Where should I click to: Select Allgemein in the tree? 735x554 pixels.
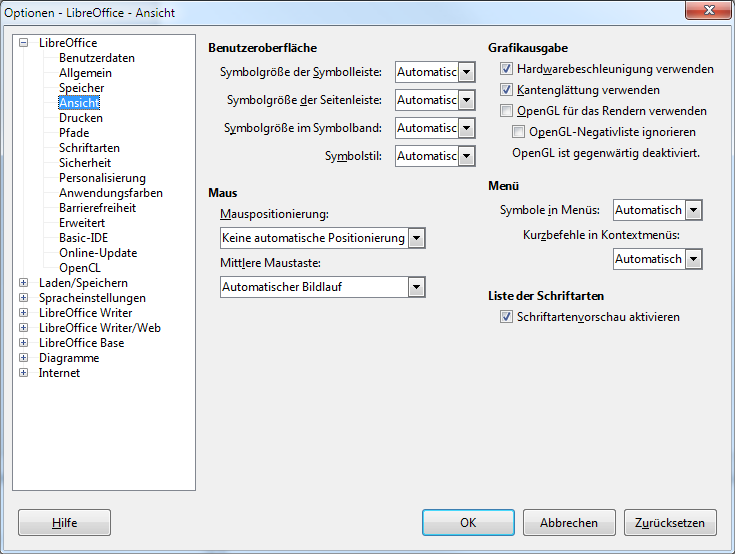[85, 73]
